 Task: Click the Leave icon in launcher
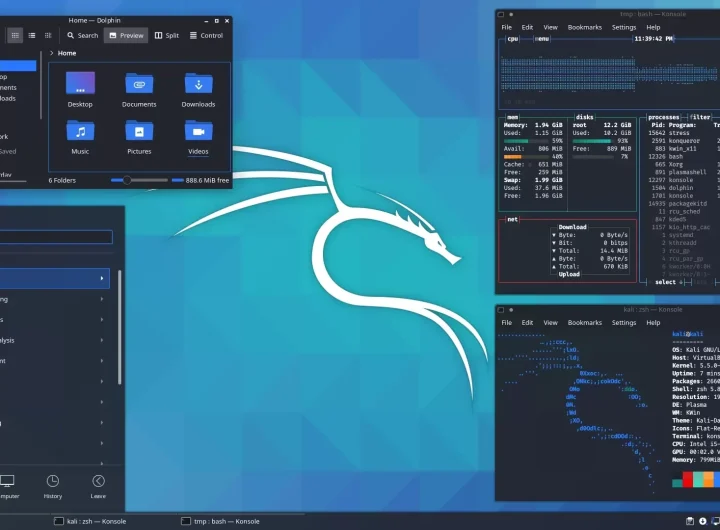98,484
